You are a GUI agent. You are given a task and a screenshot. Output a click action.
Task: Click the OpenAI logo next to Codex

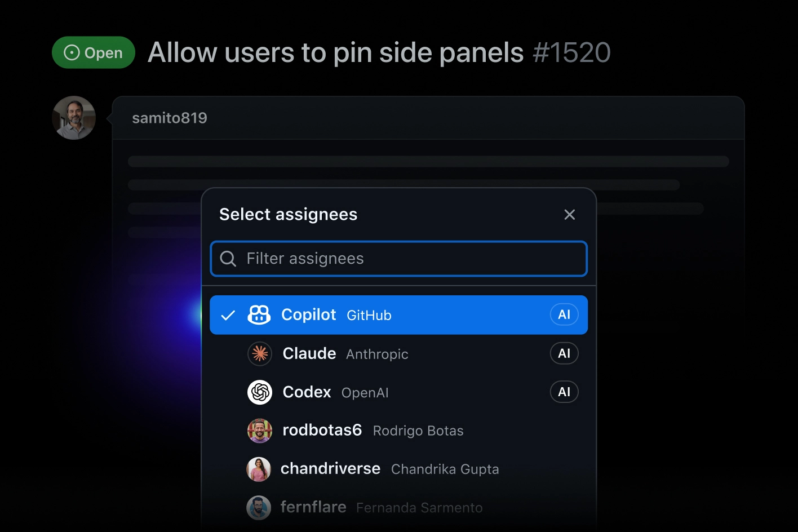point(259,392)
